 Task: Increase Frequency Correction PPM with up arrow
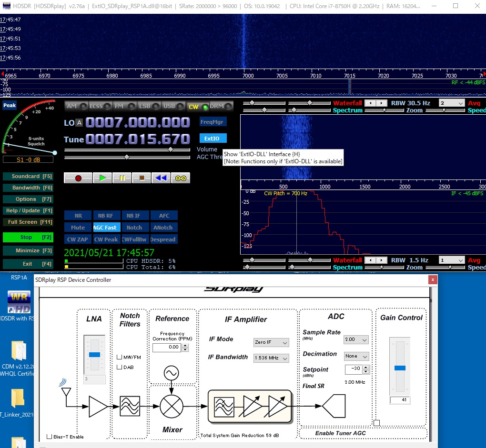tap(185, 345)
